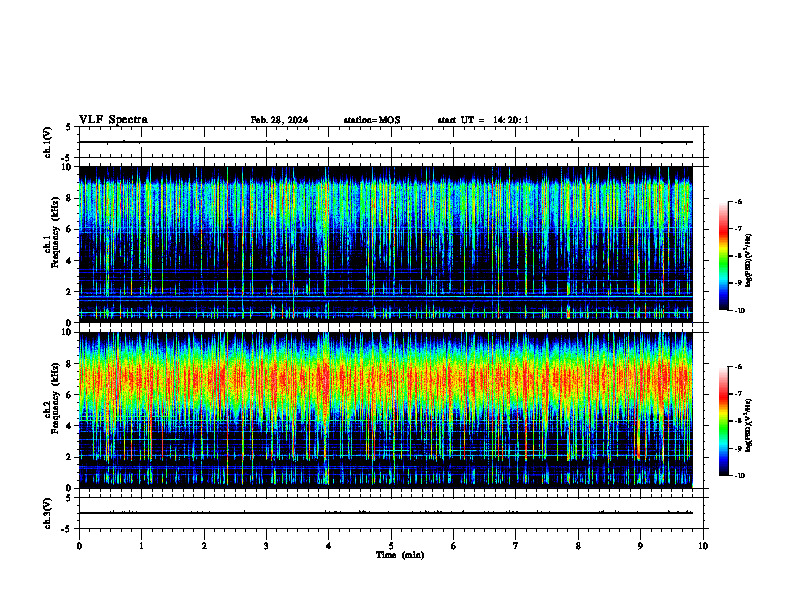Click inside the ch.1 spectrogram panel
This screenshot has height=612, width=792.
point(385,244)
